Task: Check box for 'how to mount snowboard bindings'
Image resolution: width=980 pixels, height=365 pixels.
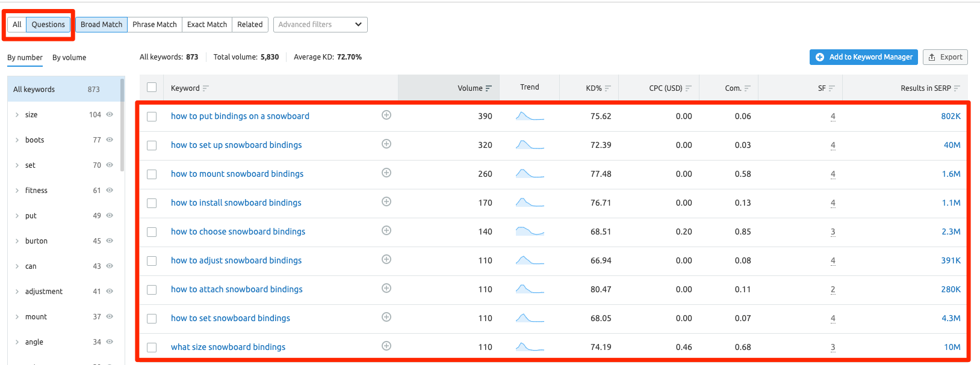Action: 152,174
